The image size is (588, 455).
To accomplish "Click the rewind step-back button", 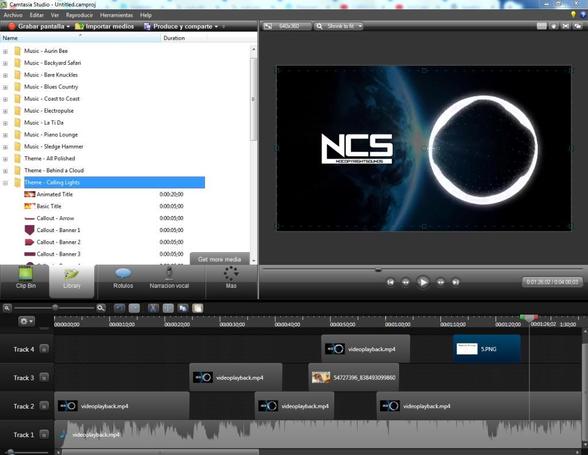I will tap(405, 282).
